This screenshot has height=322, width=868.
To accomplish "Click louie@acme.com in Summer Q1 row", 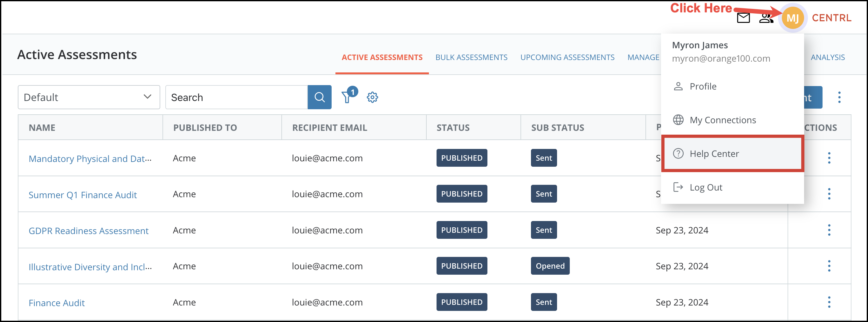I will (327, 194).
